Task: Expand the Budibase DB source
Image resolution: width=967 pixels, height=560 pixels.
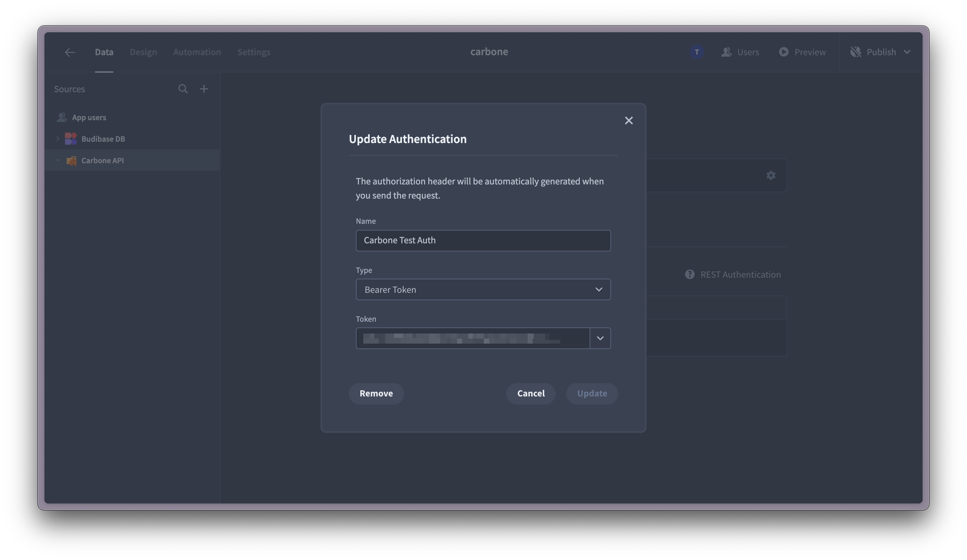Action: (58, 138)
